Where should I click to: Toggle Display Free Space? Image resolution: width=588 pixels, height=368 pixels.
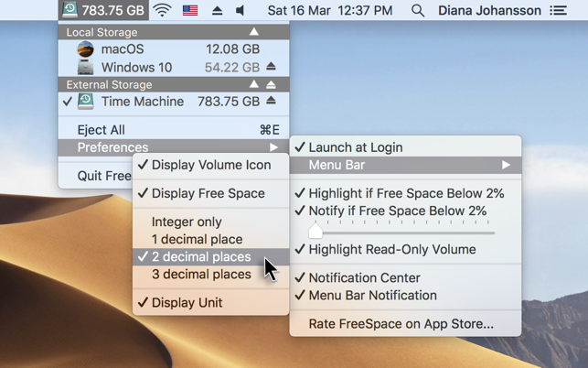click(x=210, y=193)
